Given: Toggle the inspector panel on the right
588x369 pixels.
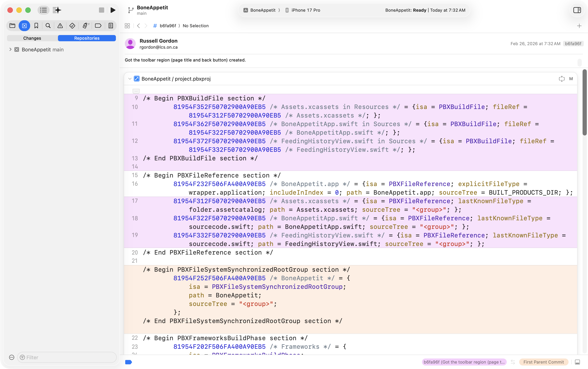Looking at the screenshot, I should (x=577, y=10).
